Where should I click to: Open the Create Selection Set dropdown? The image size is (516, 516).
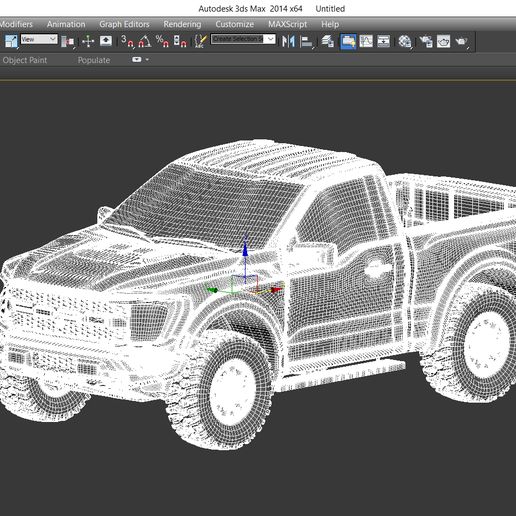[243, 39]
